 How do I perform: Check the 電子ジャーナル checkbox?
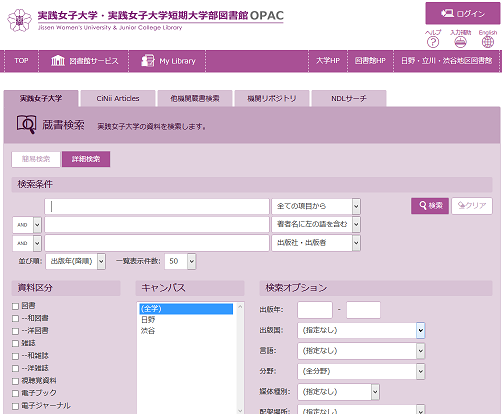click(x=15, y=406)
